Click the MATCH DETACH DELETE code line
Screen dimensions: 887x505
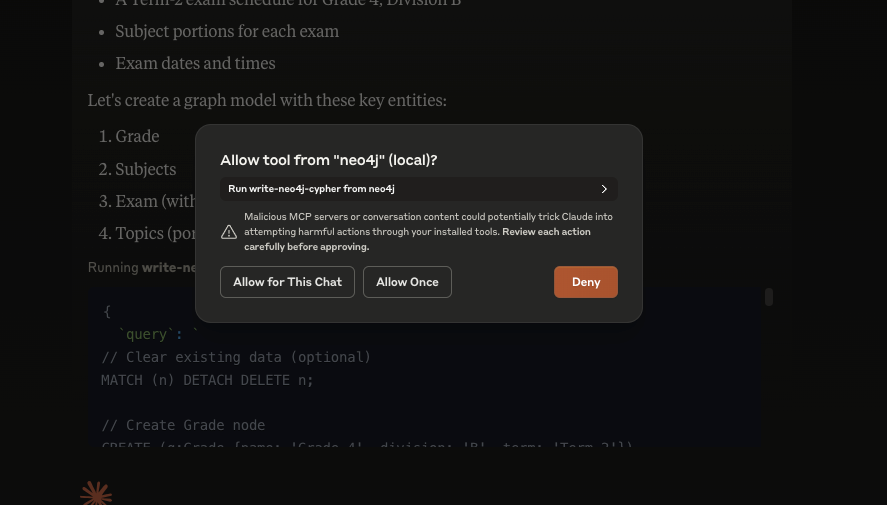(x=207, y=380)
